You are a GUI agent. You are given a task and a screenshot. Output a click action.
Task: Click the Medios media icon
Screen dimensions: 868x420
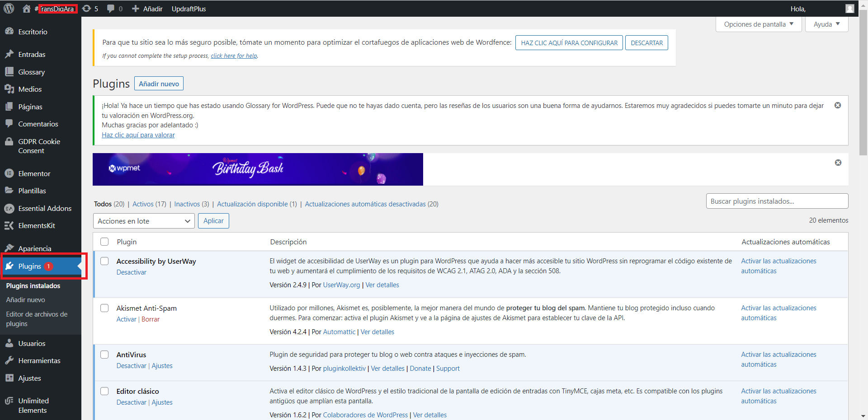(x=9, y=89)
